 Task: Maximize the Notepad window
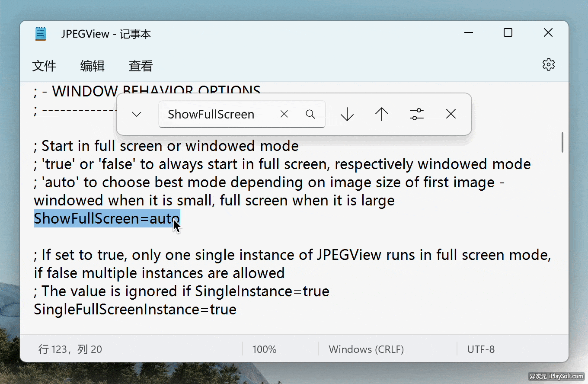(508, 33)
